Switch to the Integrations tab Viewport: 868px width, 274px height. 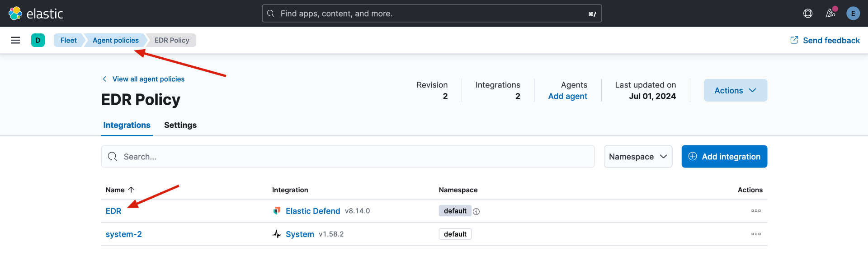pyautogui.click(x=127, y=125)
